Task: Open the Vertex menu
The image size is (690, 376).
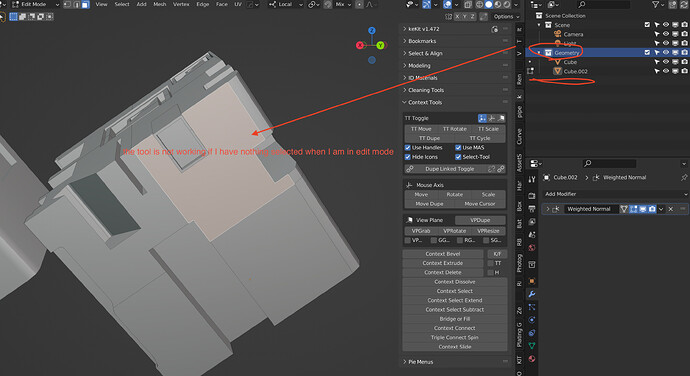Action: click(181, 4)
